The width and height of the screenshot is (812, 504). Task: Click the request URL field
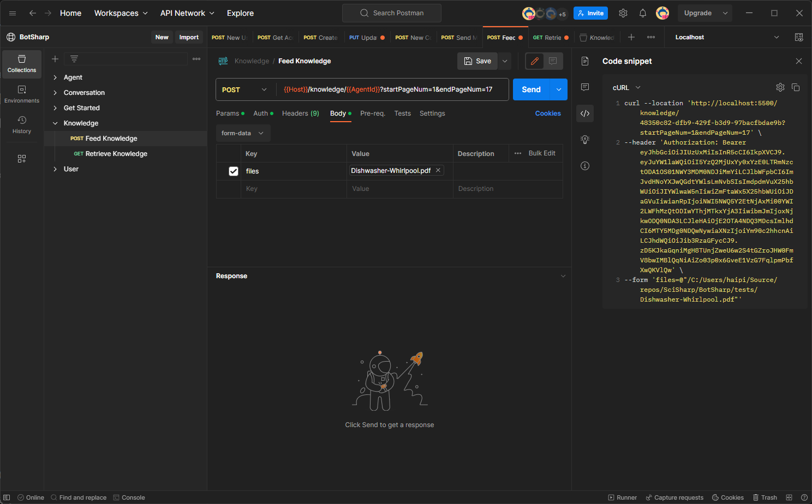[x=393, y=89]
